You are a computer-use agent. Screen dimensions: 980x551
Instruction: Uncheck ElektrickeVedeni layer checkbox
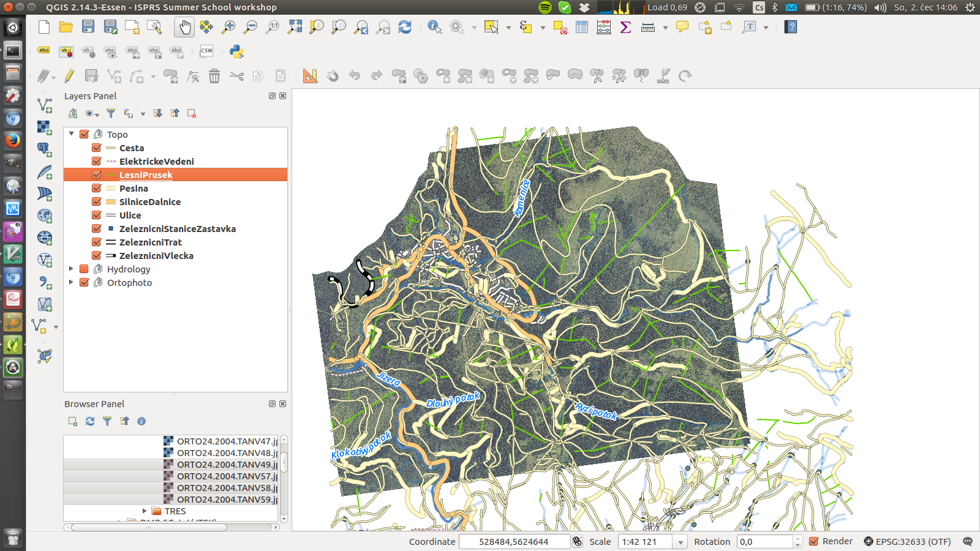coord(97,161)
